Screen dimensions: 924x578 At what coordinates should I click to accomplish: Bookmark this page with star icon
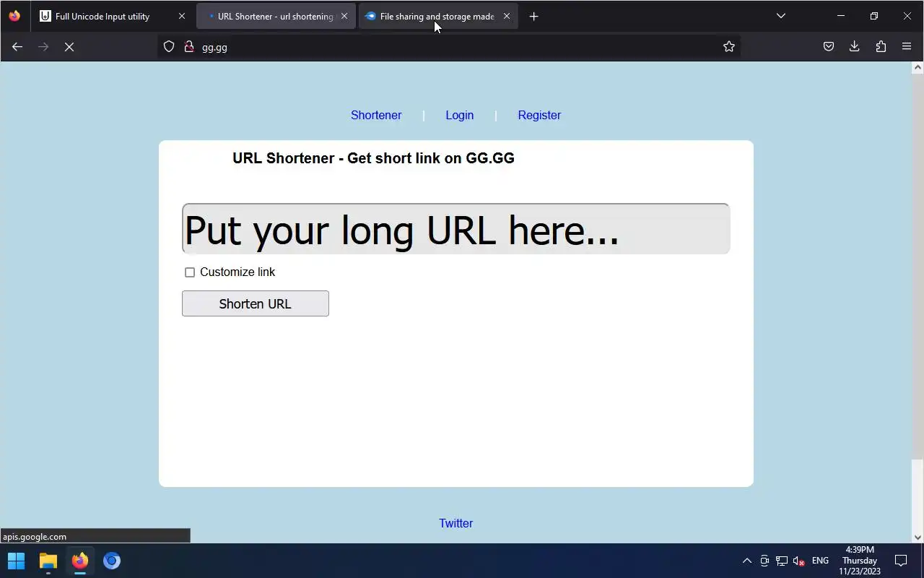click(x=729, y=47)
